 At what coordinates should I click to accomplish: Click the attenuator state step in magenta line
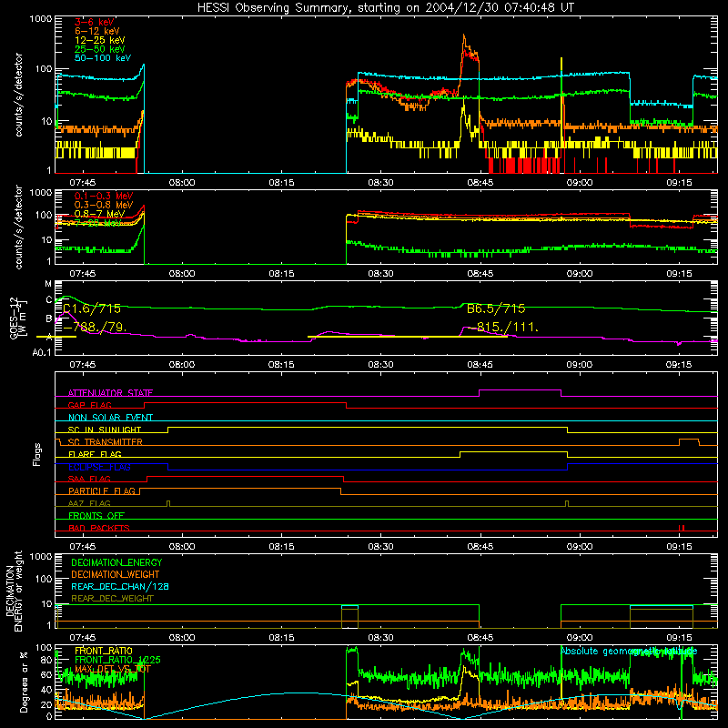click(520, 390)
